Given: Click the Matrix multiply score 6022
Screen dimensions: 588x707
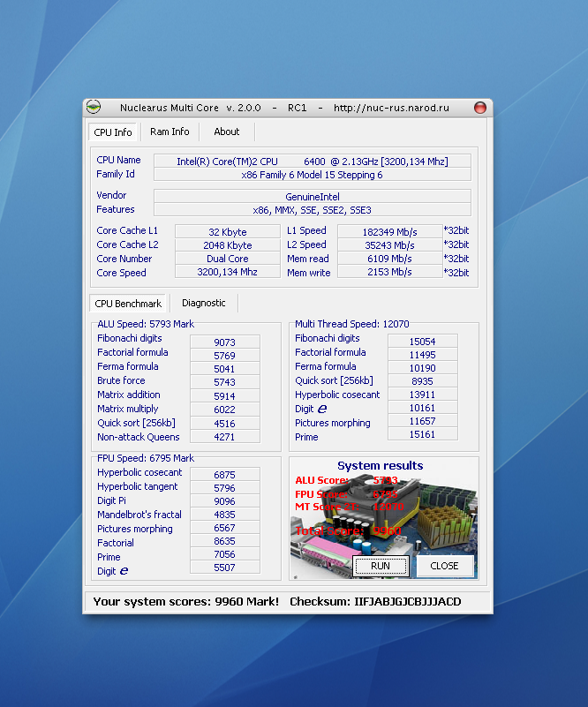Looking at the screenshot, I should tap(224, 410).
